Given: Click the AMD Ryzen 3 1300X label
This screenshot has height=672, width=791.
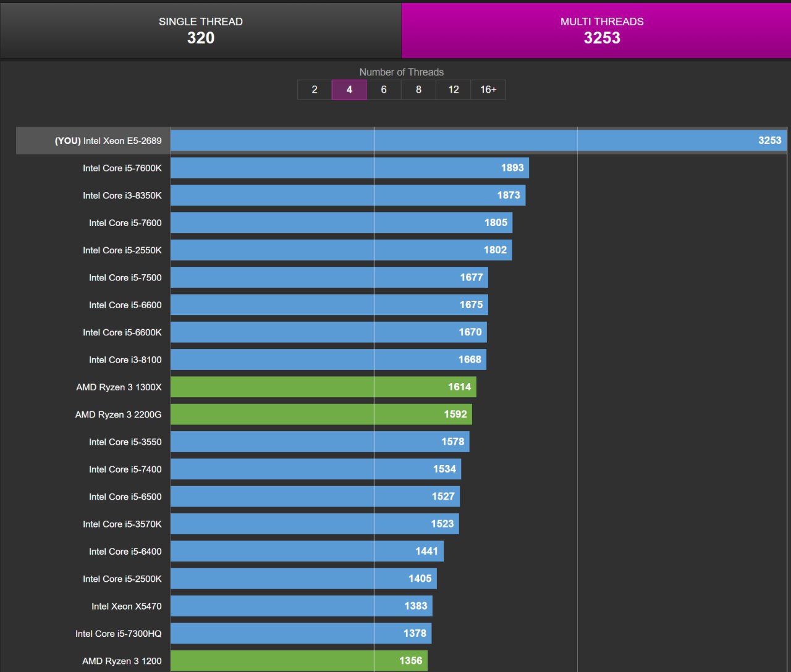Looking at the screenshot, I should click(x=119, y=387).
